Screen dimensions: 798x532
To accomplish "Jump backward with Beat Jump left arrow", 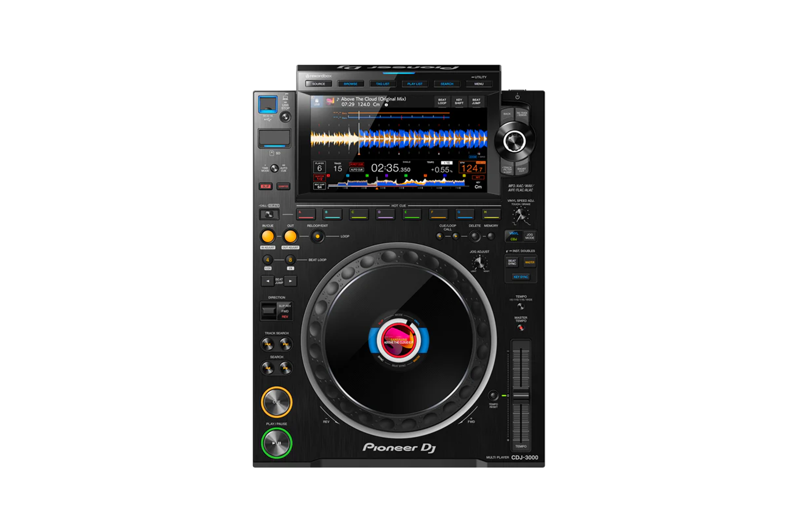I will click(x=267, y=281).
